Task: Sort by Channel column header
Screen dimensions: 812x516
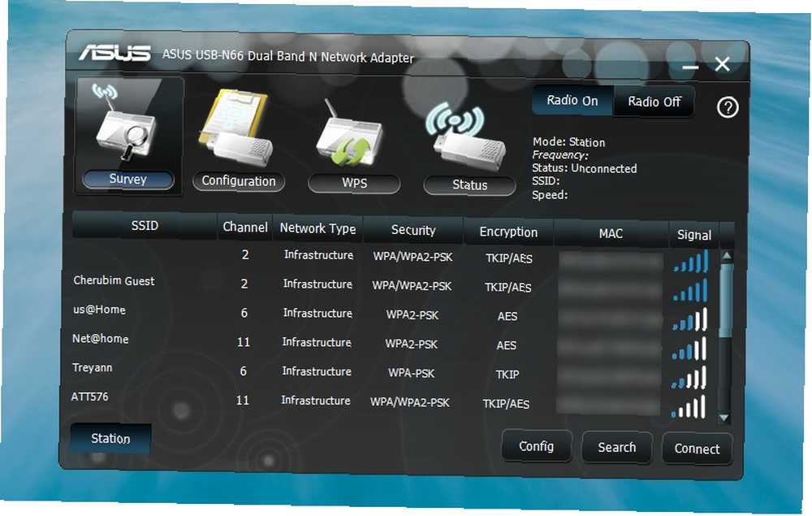Action: click(x=245, y=228)
